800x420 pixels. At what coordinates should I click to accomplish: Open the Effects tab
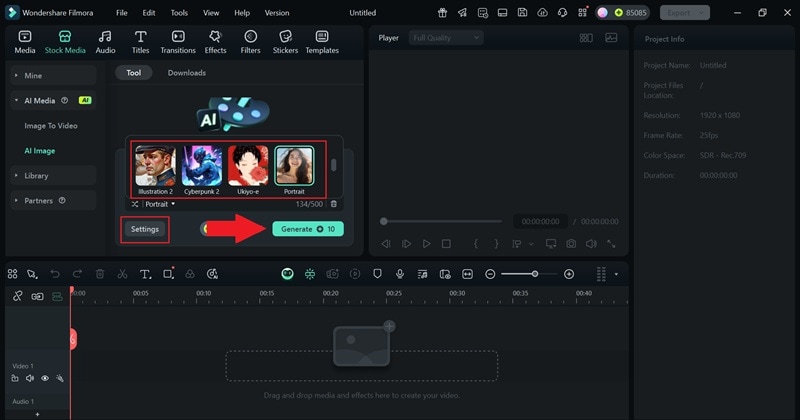(x=215, y=42)
